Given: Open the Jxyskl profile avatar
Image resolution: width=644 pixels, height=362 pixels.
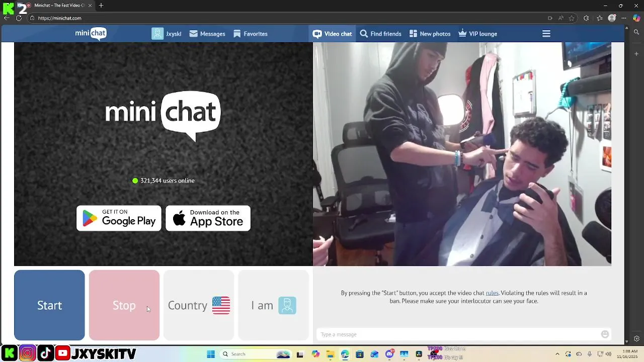Looking at the screenshot, I should (157, 34).
